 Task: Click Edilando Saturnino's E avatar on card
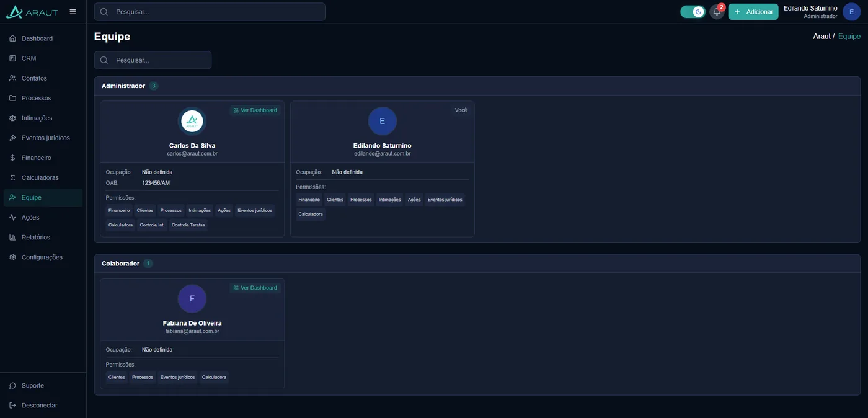382,121
